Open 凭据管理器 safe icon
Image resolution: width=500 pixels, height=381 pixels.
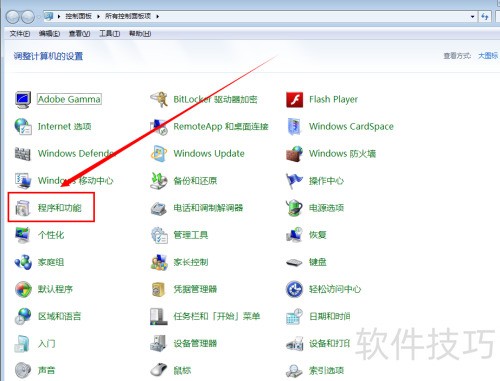(159, 289)
